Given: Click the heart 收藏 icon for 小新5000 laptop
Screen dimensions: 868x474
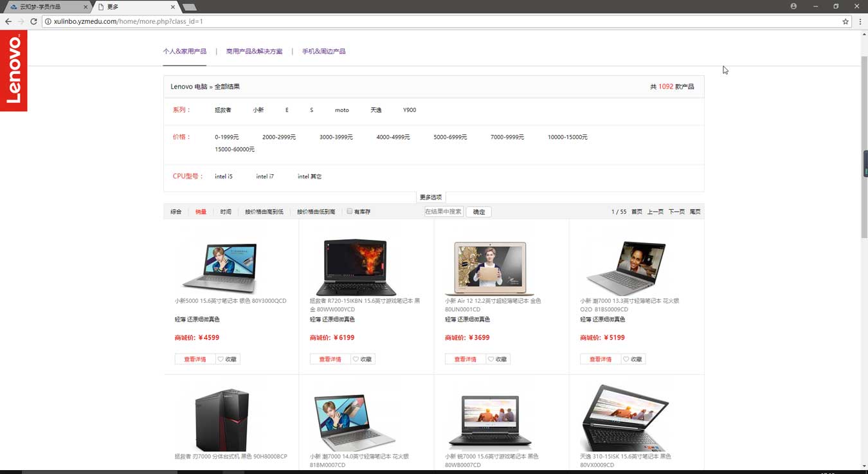Looking at the screenshot, I should (221, 360).
